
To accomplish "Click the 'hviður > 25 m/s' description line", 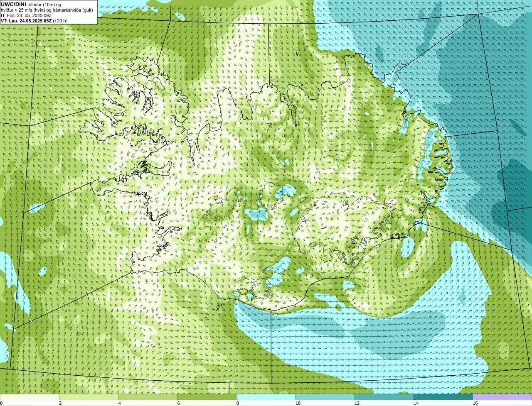I will point(47,10).
